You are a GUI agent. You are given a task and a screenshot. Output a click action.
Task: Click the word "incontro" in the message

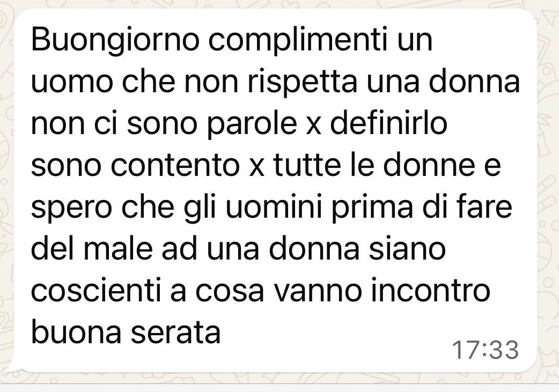click(431, 291)
